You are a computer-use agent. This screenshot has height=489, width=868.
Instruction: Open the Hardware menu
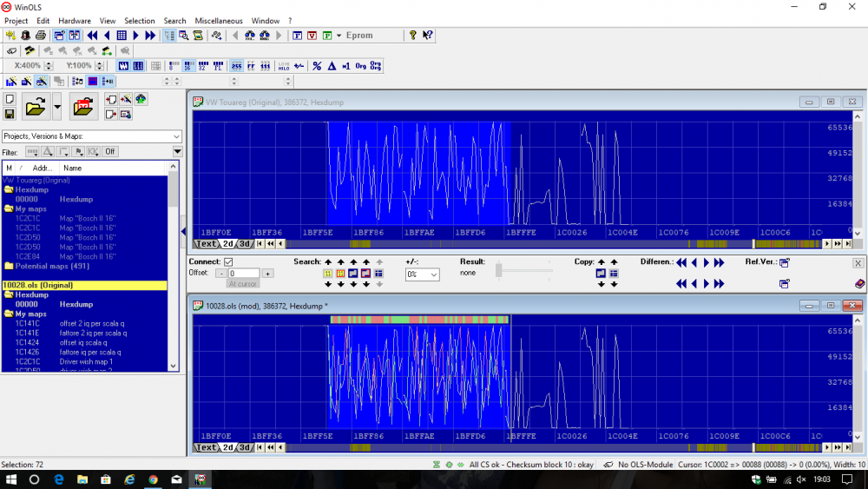click(x=75, y=21)
